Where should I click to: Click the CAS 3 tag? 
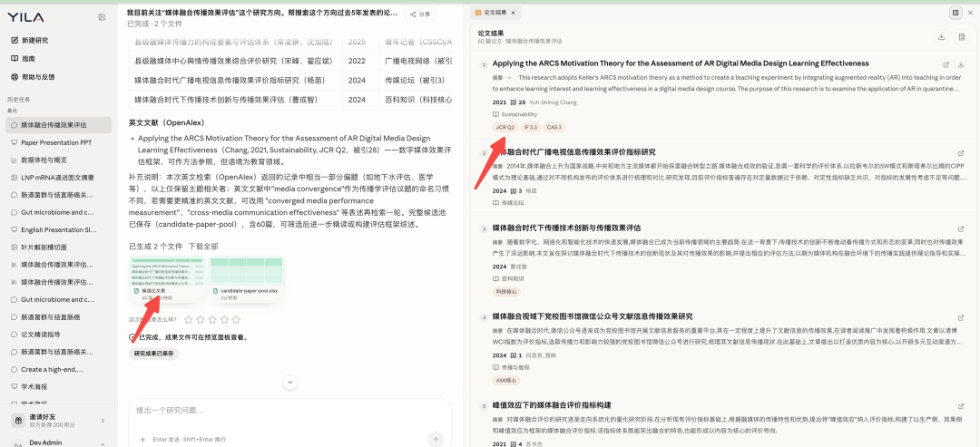(x=554, y=127)
